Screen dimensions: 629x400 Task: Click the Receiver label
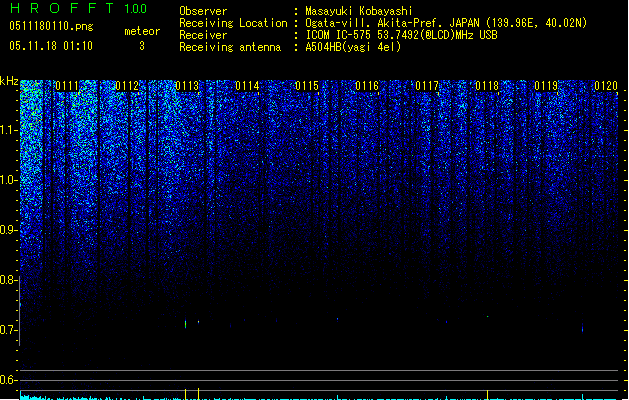tap(203, 35)
